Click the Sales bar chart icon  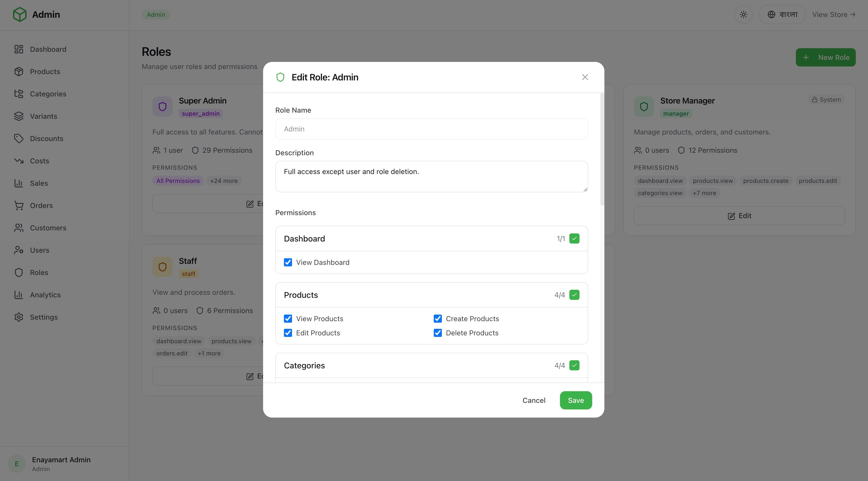tap(19, 183)
